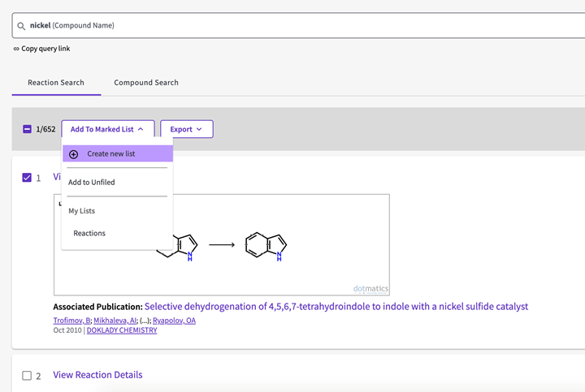Switch to the Compound Search tab

(x=146, y=83)
